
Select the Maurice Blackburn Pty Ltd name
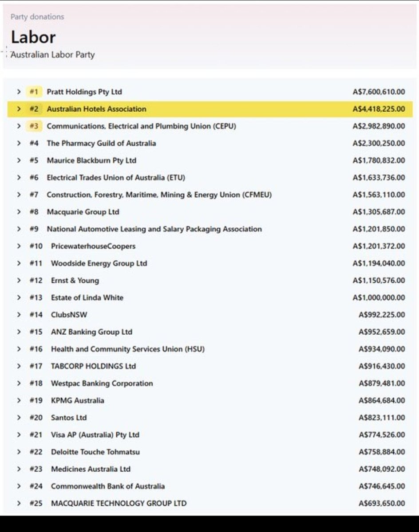[91, 160]
